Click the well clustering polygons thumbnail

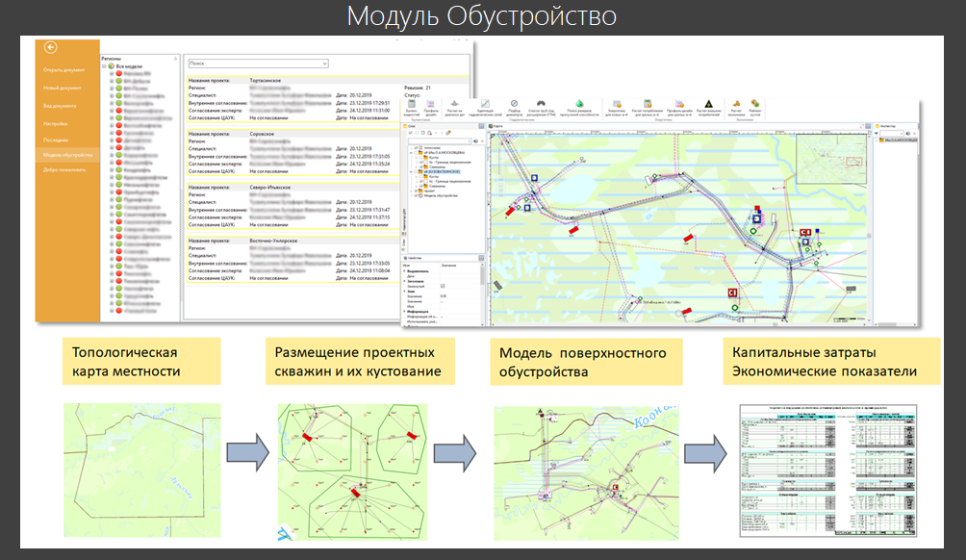pos(352,471)
